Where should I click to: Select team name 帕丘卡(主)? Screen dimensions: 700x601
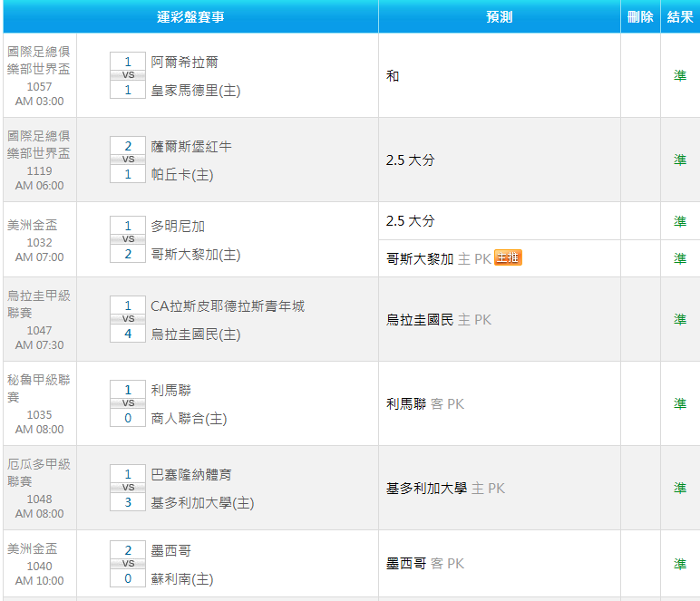(182, 174)
